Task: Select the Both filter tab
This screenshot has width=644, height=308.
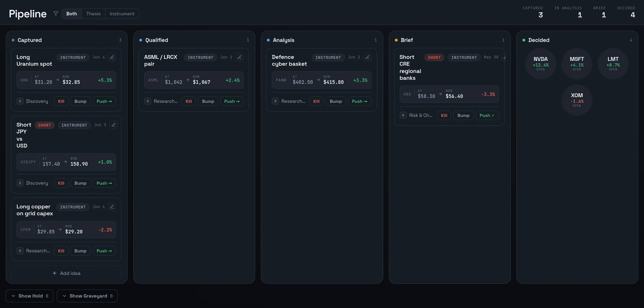Action: 71,14
